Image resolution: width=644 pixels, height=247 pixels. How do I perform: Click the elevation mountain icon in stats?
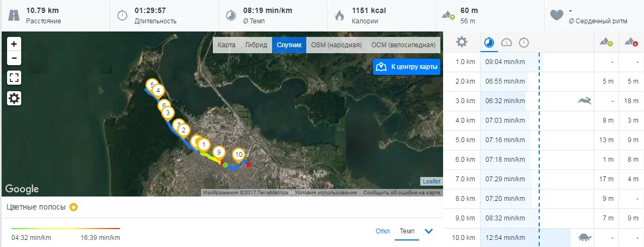click(448, 16)
